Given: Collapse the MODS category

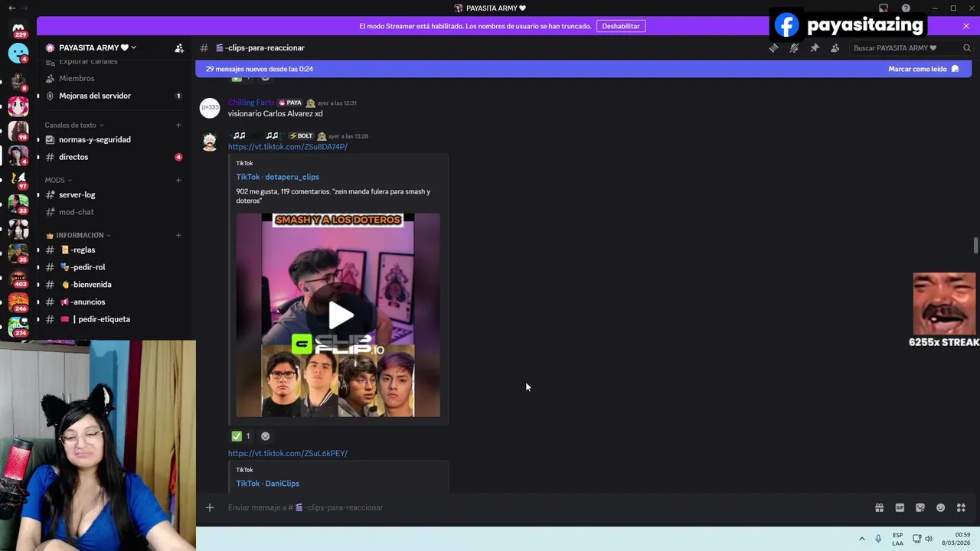Looking at the screenshot, I should coord(58,180).
